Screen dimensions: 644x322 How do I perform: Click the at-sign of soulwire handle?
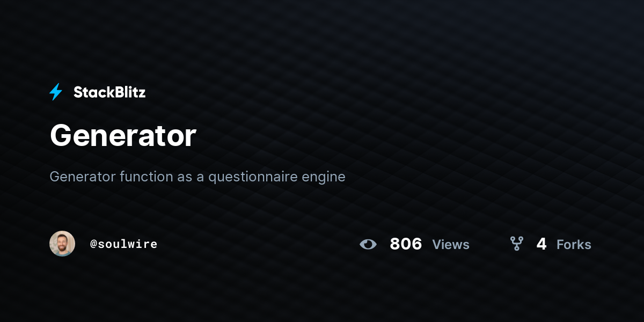(93, 244)
